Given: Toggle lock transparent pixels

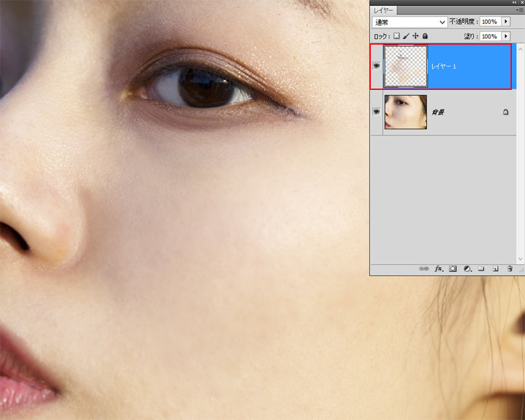Looking at the screenshot, I should [x=396, y=36].
